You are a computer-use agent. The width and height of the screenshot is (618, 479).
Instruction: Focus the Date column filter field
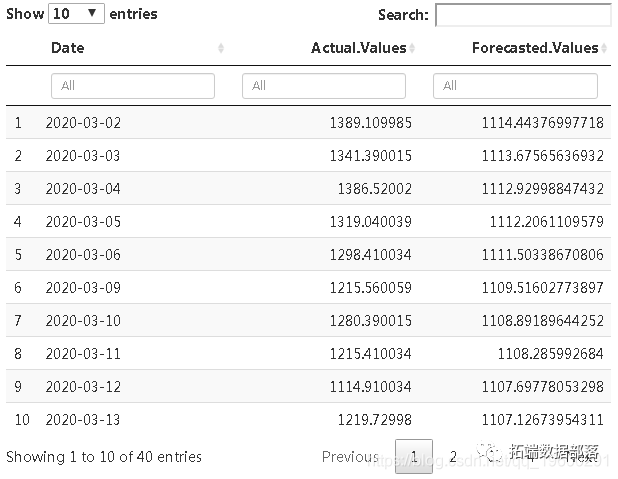point(133,86)
